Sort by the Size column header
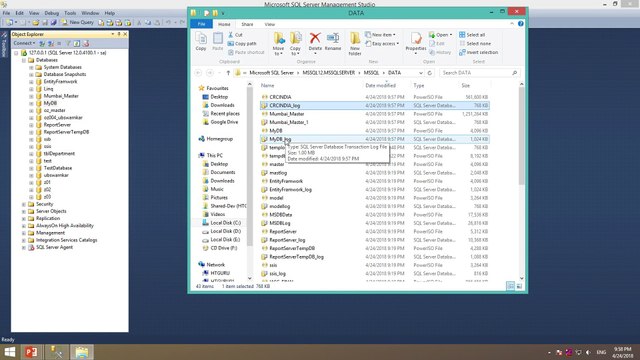Viewport: 640px width, 360px height. coord(466,86)
